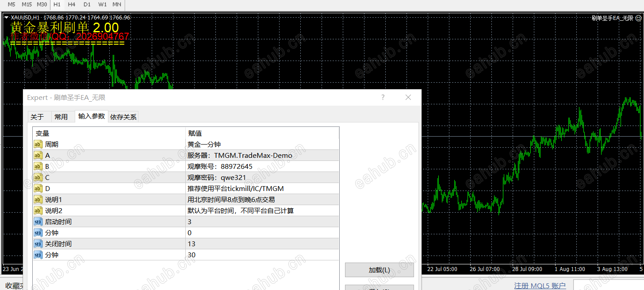
Task: Edit the 启动时间 value 3
Action: point(262,221)
